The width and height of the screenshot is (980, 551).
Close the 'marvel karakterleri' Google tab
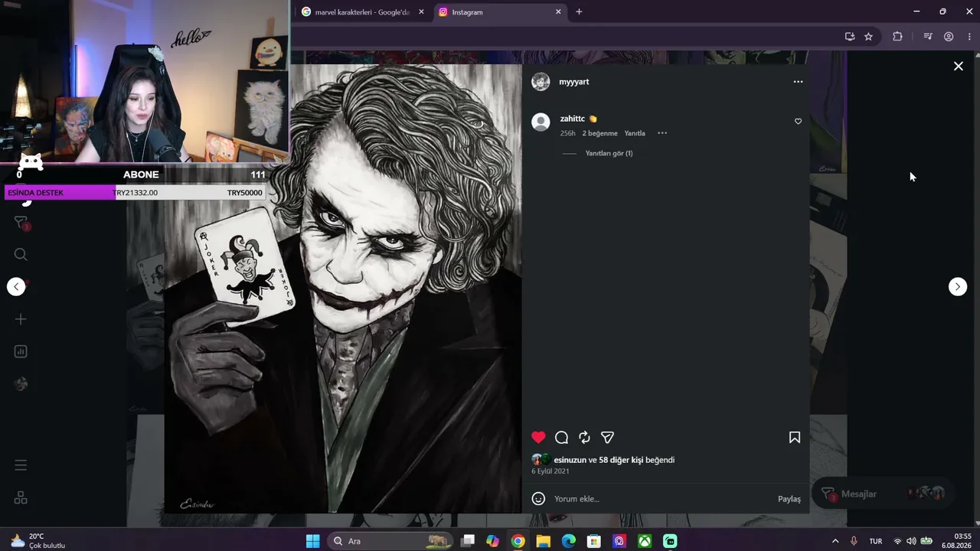click(421, 12)
